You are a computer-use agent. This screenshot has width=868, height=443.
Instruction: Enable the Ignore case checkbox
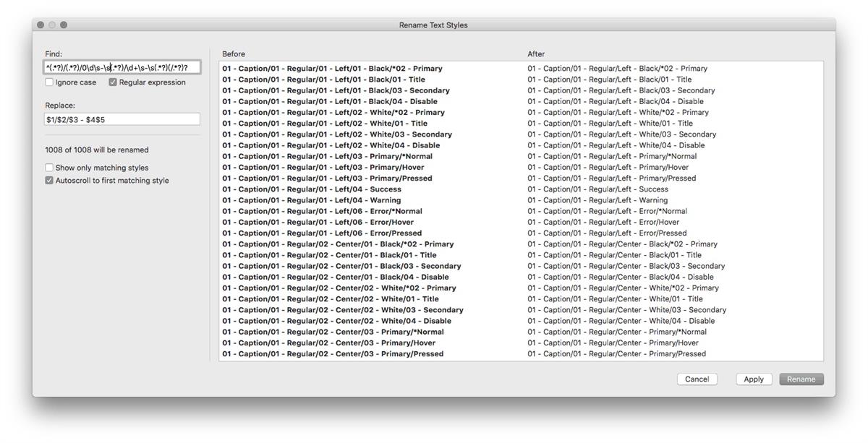tap(50, 82)
